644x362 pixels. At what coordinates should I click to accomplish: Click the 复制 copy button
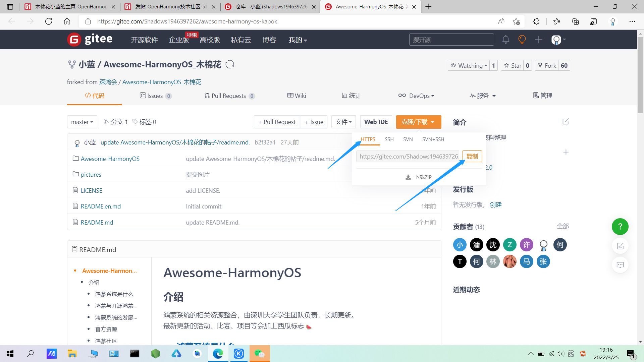[x=472, y=157]
